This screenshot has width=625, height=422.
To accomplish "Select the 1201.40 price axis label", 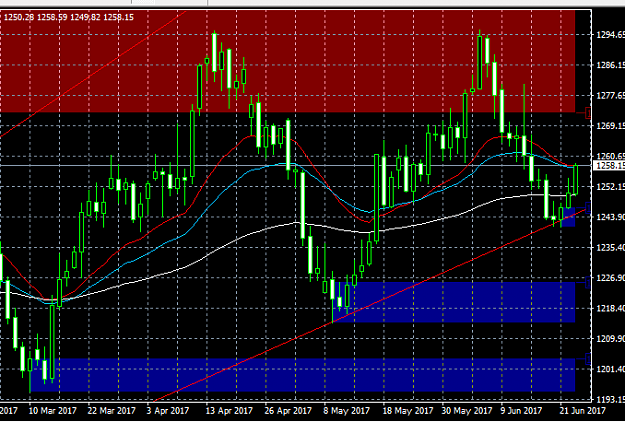I will pos(610,369).
